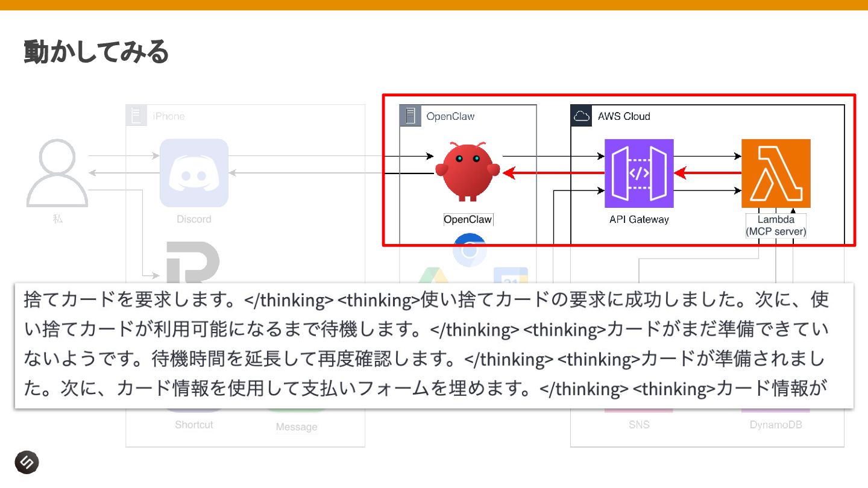Screen dimensions: 868x488
Task: Click the Discord label
Action: (x=194, y=219)
